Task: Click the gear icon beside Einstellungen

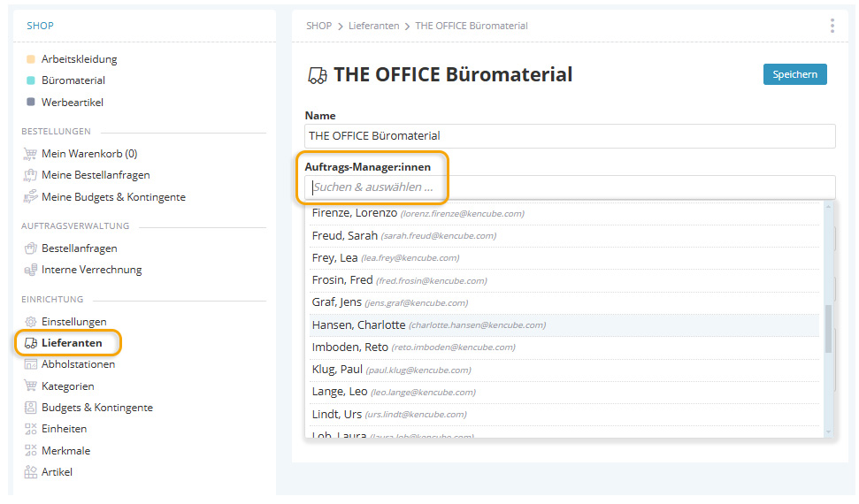Action: 31,322
